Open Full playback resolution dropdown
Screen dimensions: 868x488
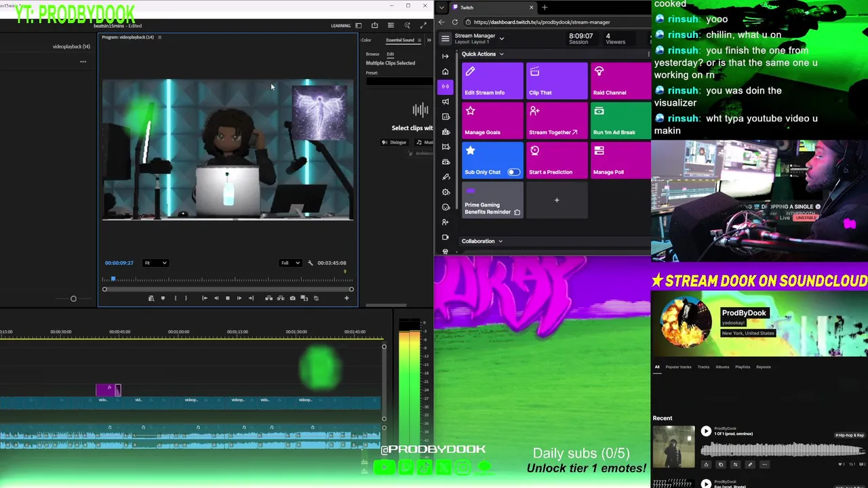[290, 263]
